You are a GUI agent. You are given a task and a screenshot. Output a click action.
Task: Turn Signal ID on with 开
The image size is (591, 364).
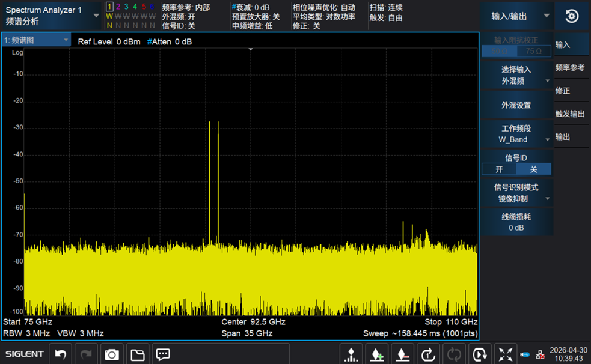(x=499, y=169)
